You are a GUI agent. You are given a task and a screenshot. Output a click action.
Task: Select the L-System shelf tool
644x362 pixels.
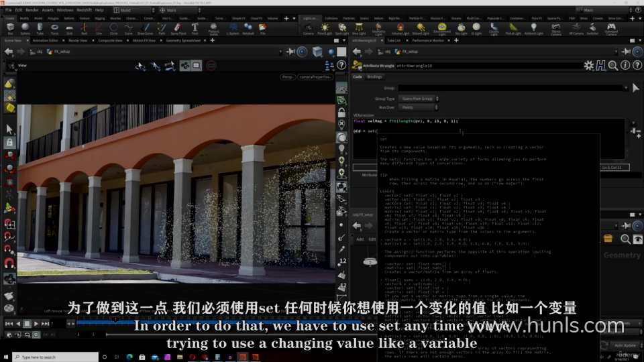click(233, 28)
